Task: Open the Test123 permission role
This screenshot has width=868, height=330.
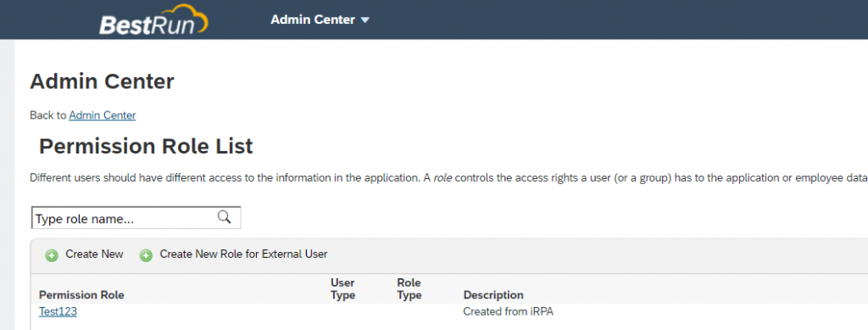Action: click(x=58, y=311)
